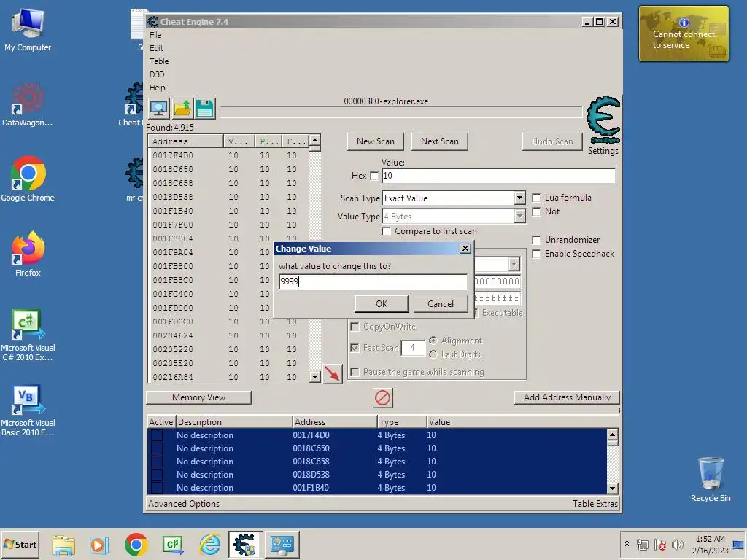Toggle the Fast Scan checkbox

point(355,348)
